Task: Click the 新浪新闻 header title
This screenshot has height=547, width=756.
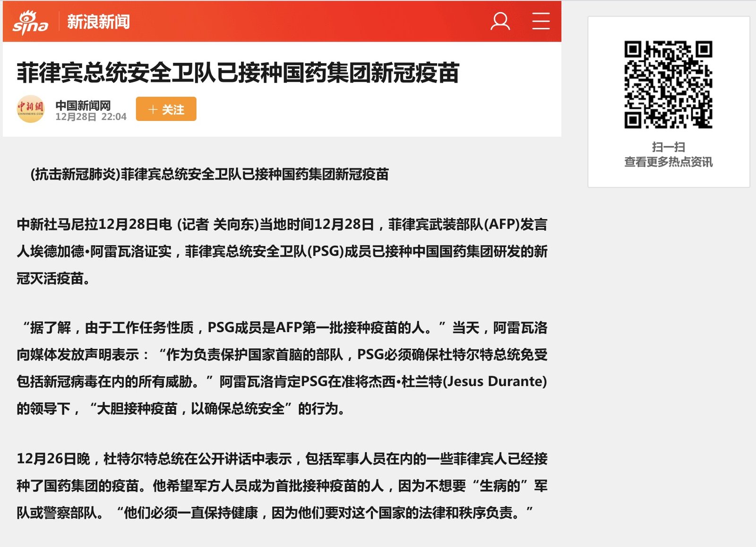Action: (x=98, y=22)
